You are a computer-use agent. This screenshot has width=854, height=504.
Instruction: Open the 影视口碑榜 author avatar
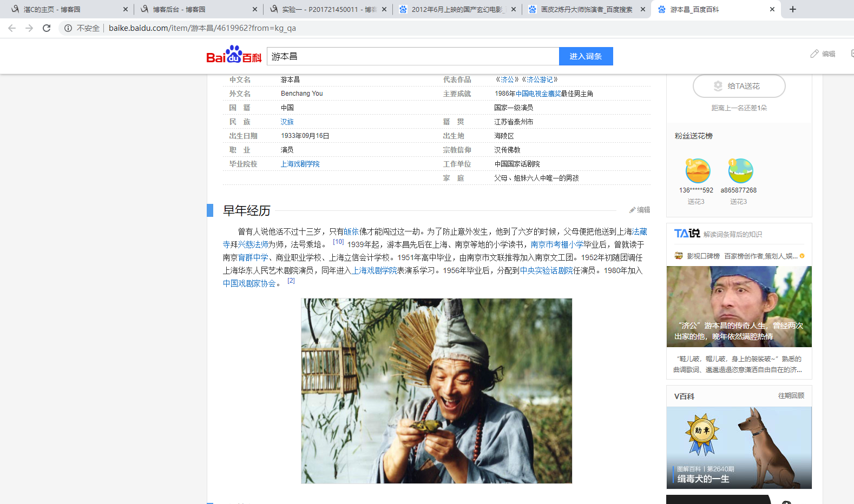click(x=679, y=256)
